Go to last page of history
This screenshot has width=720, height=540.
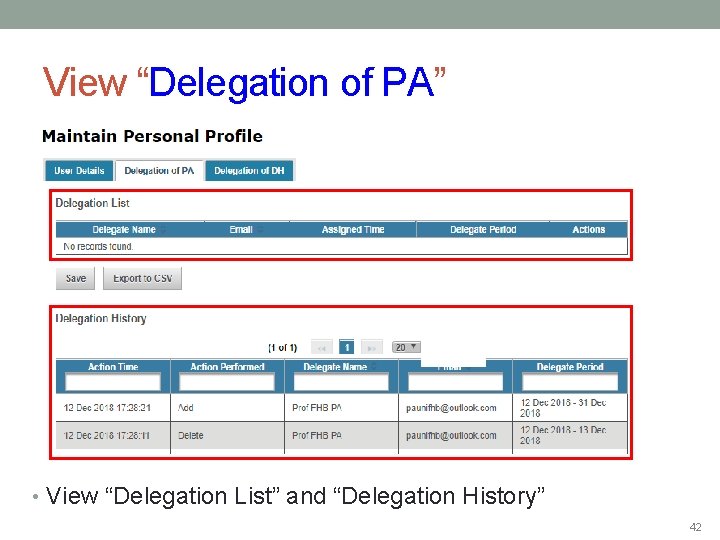[x=371, y=348]
